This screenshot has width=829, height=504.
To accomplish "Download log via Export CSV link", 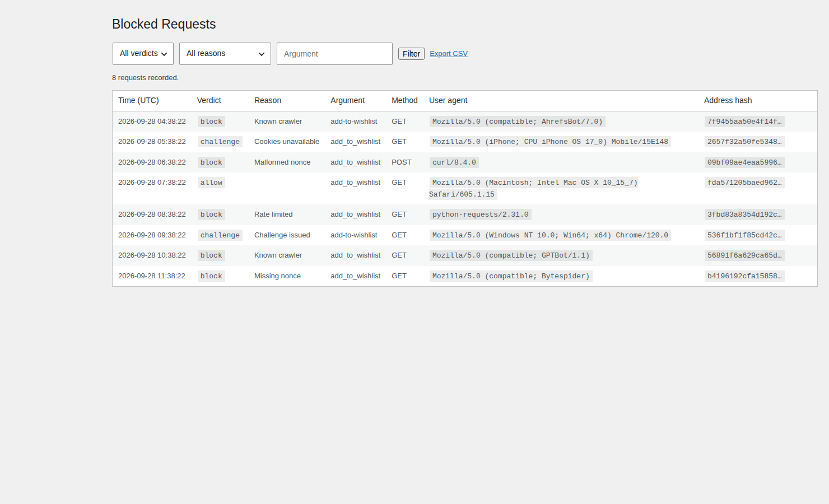I will (449, 54).
